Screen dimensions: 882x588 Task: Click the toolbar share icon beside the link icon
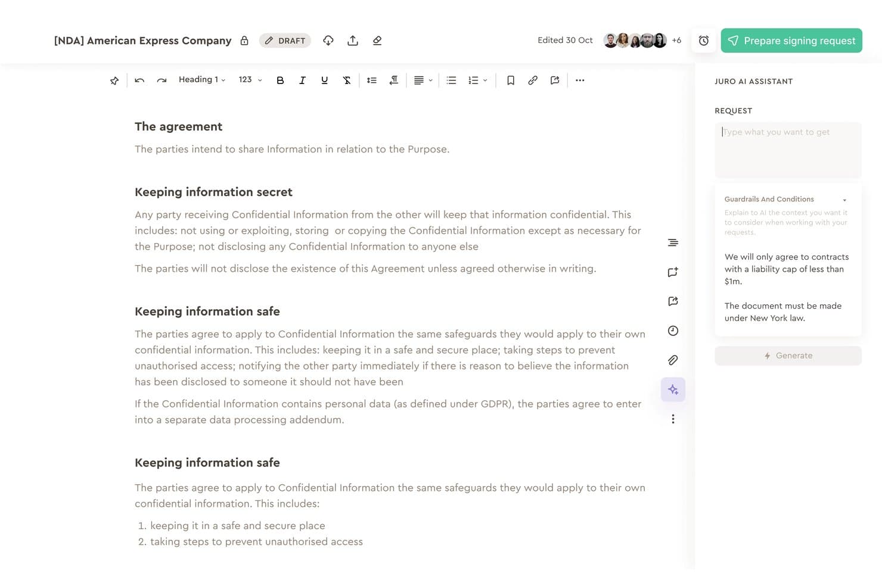pos(555,80)
